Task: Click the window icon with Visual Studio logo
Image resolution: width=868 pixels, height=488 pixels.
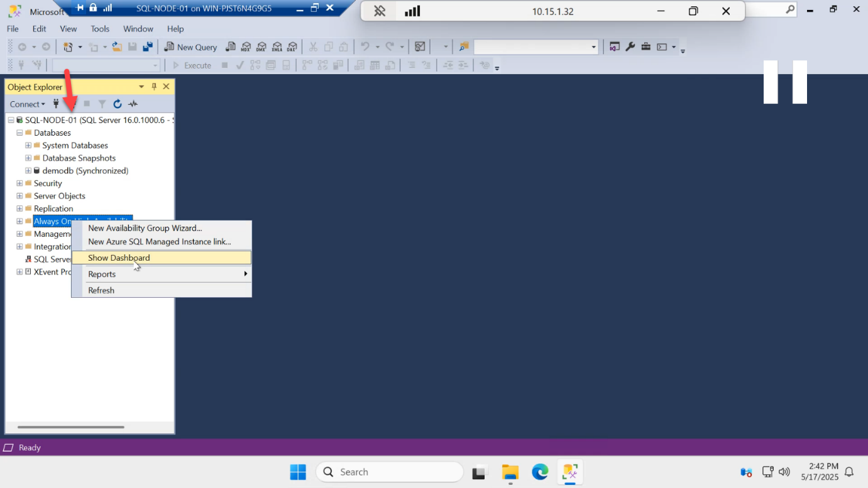Action: click(x=615, y=47)
